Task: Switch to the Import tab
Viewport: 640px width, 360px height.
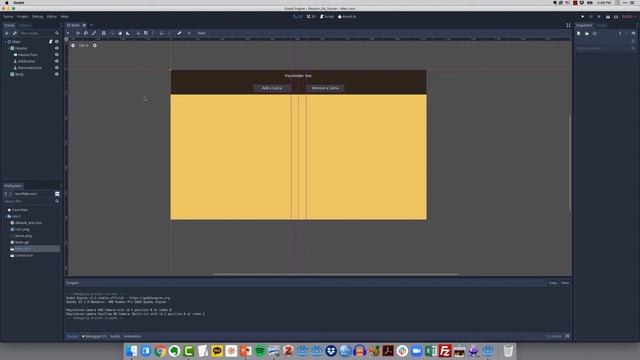Action: pos(25,25)
